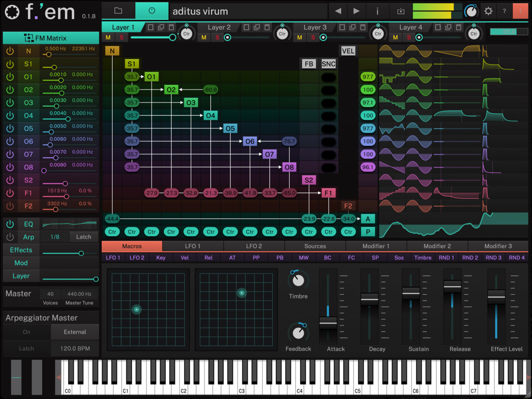Switch to the LFO 1 tab
The width and height of the screenshot is (532, 399).
click(193, 246)
